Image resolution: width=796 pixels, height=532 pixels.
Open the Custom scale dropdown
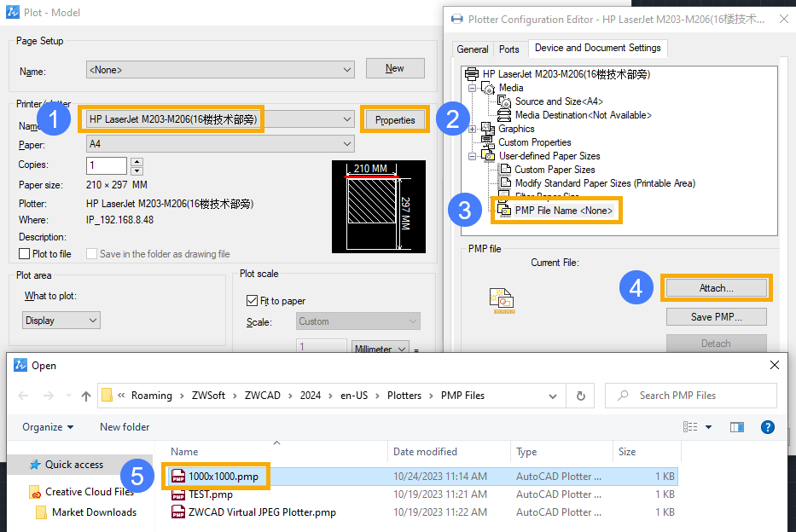358,321
